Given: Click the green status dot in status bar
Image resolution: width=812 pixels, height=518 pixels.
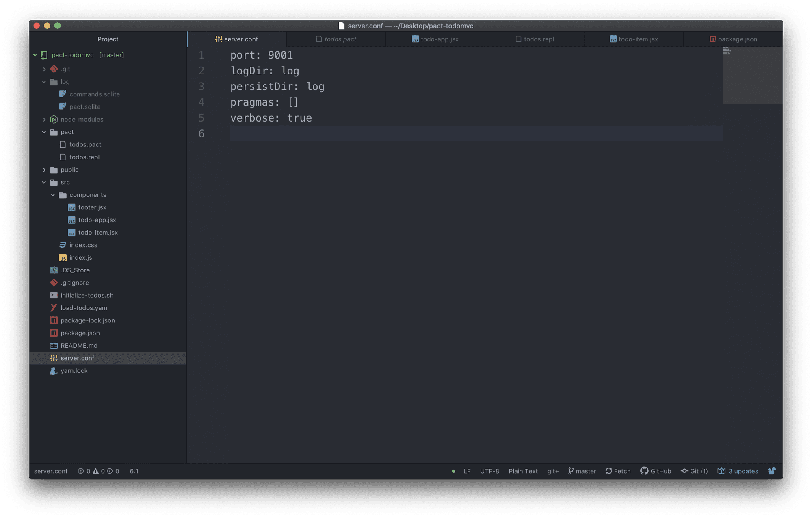Looking at the screenshot, I should [453, 471].
